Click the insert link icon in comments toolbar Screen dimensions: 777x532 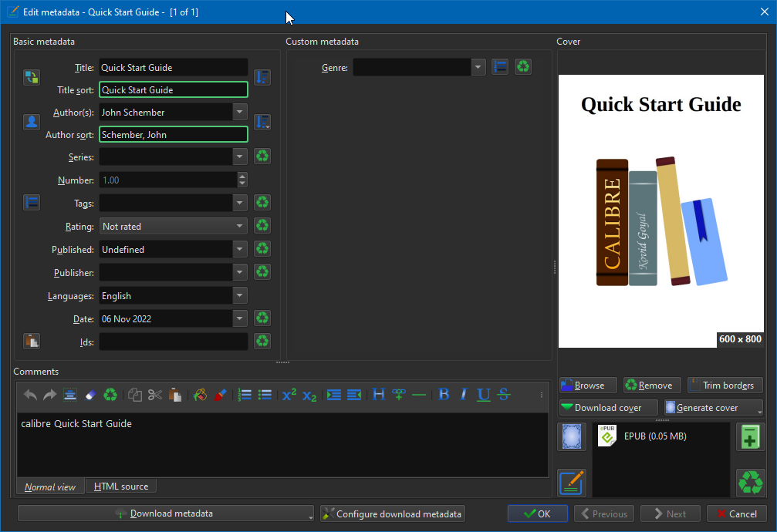pos(399,395)
